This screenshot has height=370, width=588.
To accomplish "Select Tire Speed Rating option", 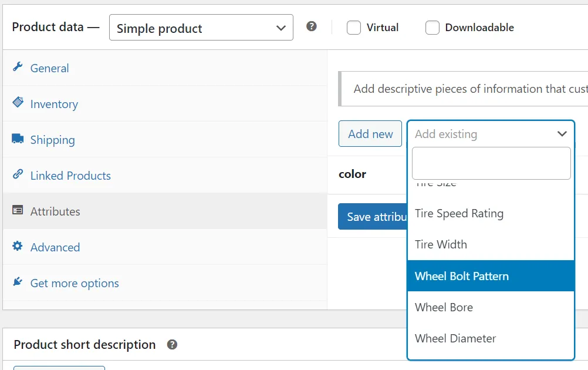I will point(459,214).
